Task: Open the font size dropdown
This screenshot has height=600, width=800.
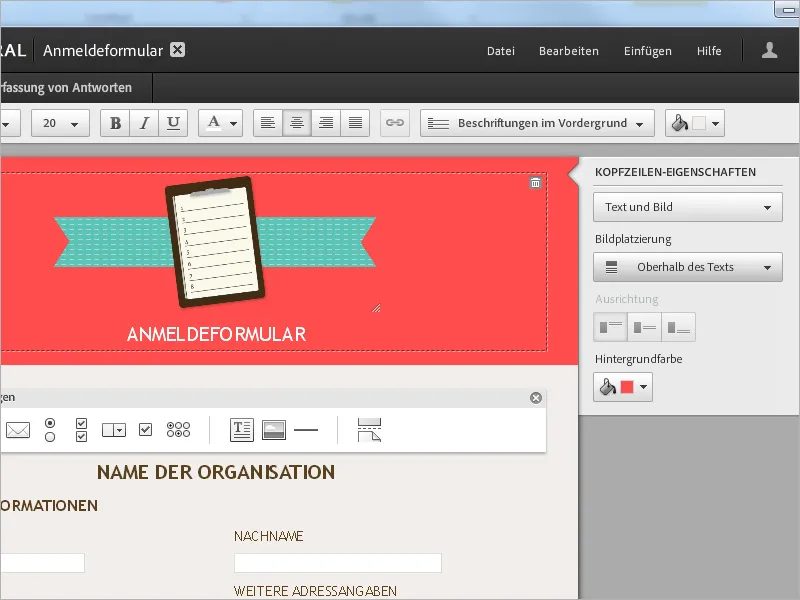Action: point(60,122)
